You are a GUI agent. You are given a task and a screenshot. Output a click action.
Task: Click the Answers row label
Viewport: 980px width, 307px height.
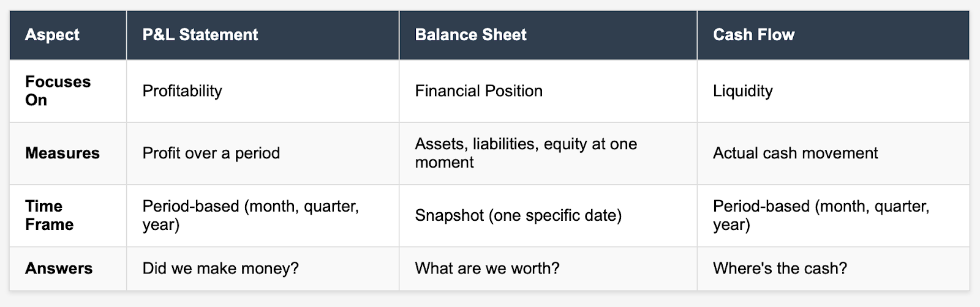[x=68, y=268]
